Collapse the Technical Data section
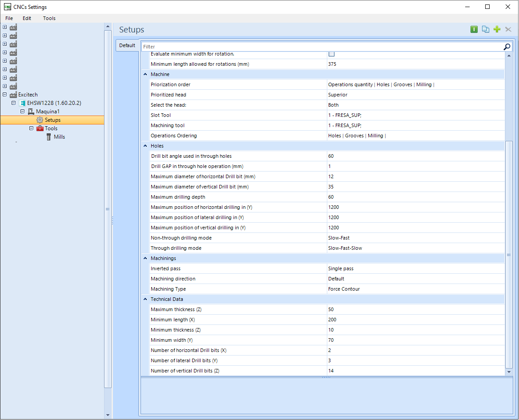Viewport: 519px width, 420px height. (145, 299)
